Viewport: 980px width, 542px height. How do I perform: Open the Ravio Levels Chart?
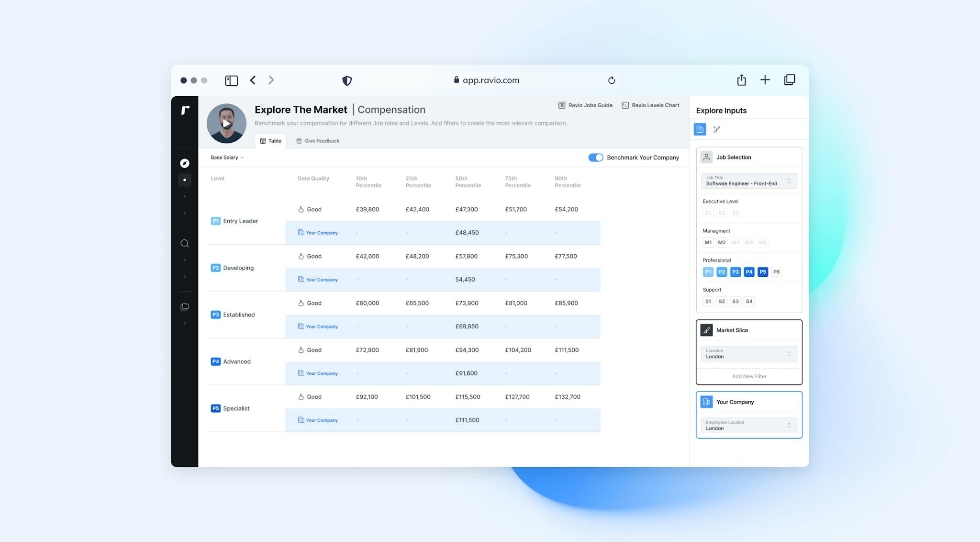(x=650, y=105)
